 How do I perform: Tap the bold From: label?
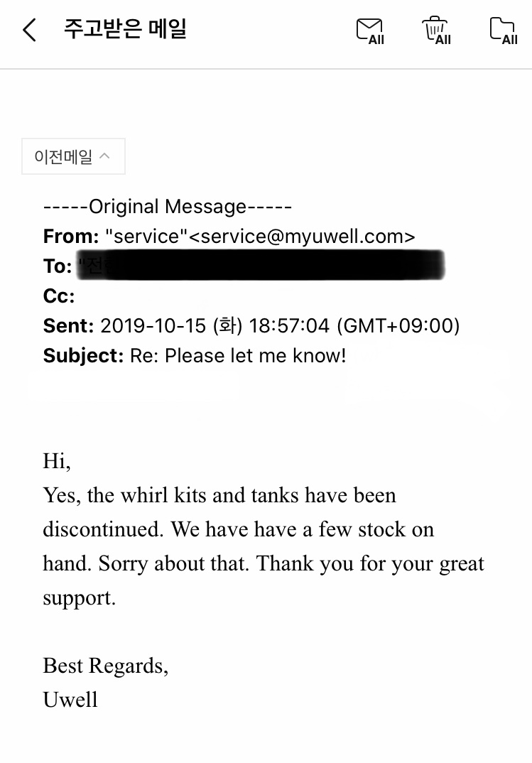pyautogui.click(x=71, y=237)
